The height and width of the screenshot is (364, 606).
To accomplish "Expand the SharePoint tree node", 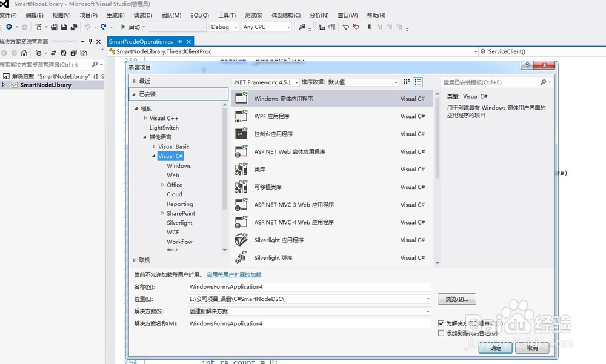I will click(162, 213).
